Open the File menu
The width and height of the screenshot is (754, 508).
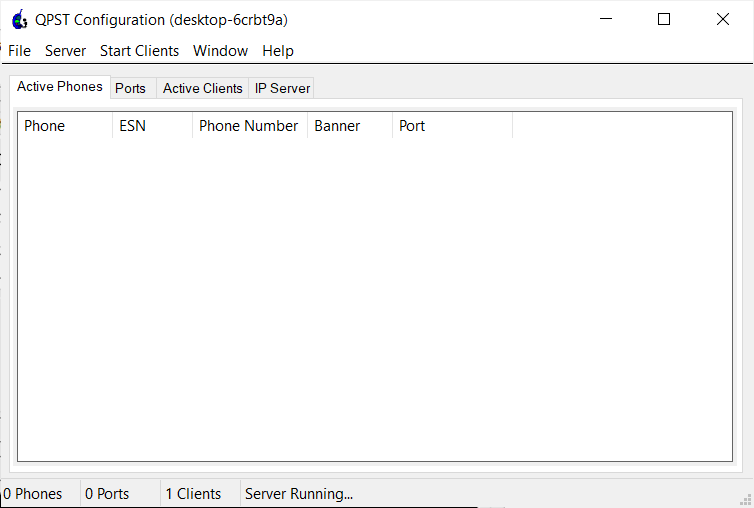[19, 51]
